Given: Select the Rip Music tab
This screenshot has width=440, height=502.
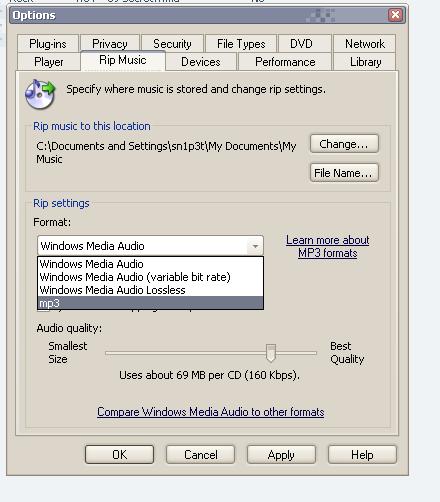Looking at the screenshot, I should [123, 60].
